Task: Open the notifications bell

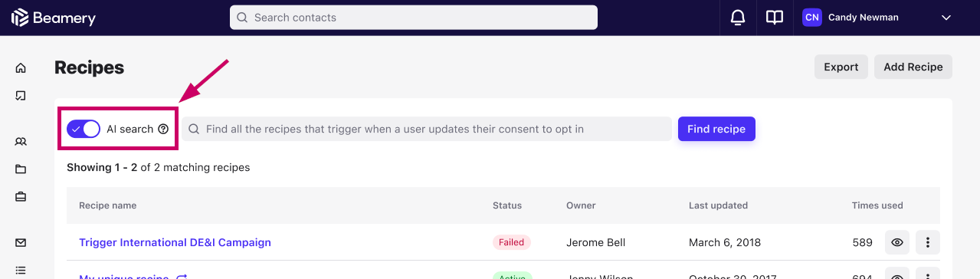Action: (x=738, y=18)
